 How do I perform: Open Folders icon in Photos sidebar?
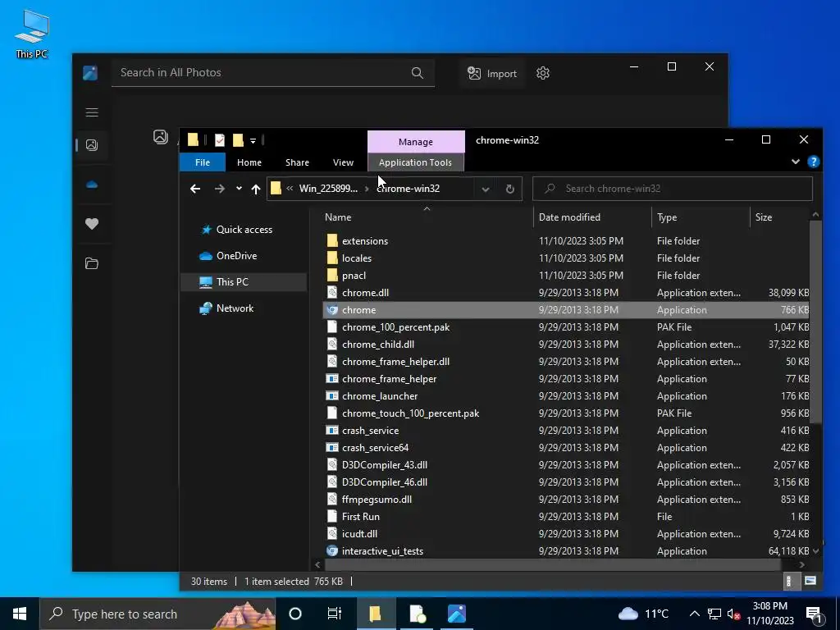[x=92, y=263]
